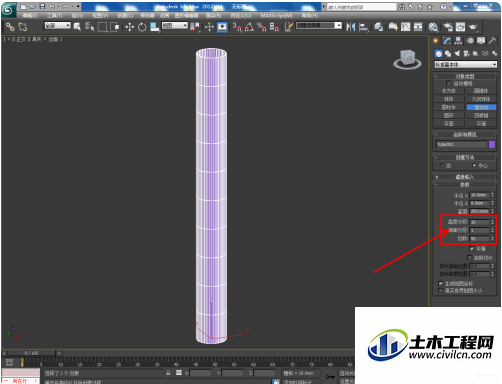Toggle Generate Mapping Coords checkbox
The width and height of the screenshot is (502, 384).
pos(441,283)
